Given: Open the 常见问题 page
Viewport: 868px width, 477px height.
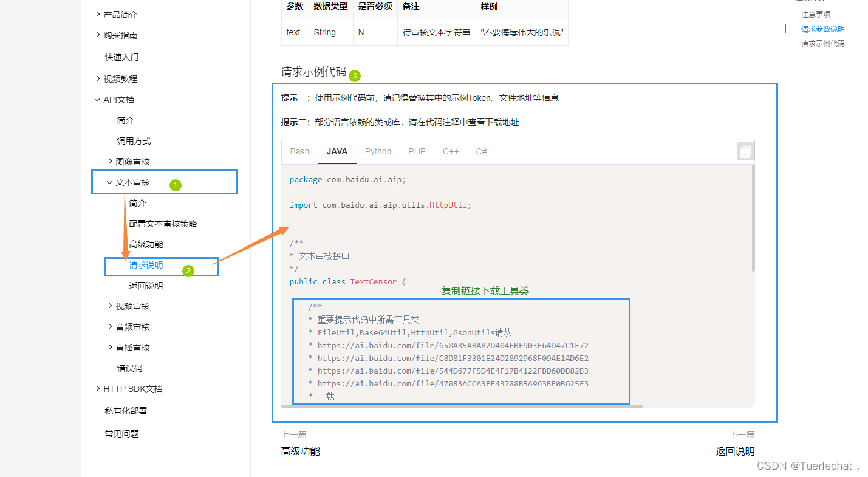Looking at the screenshot, I should pyautogui.click(x=121, y=434).
